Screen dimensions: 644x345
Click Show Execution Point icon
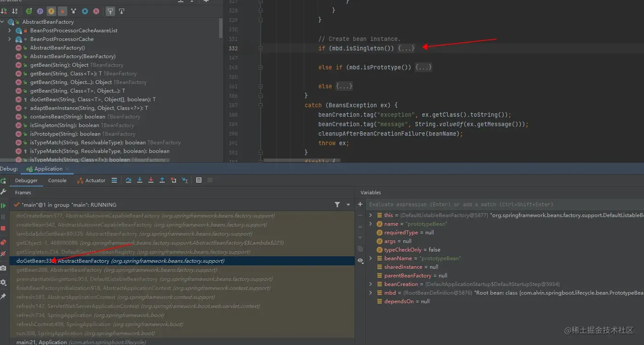point(115,181)
